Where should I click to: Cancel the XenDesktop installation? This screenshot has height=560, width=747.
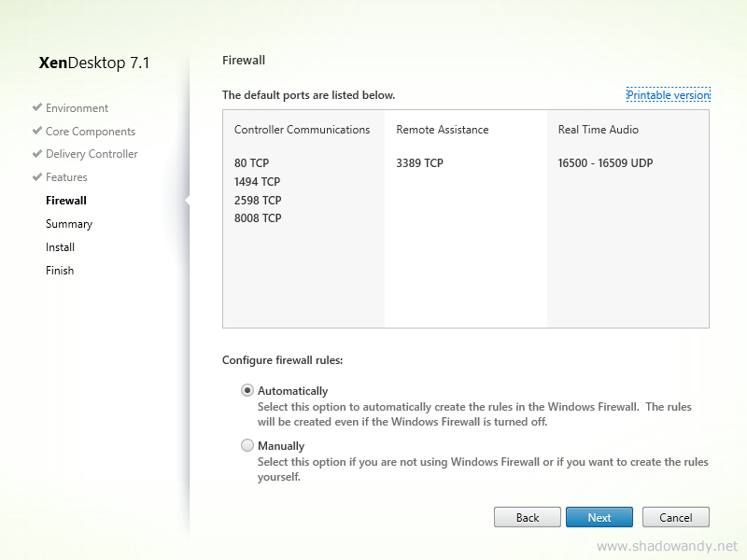pos(675,517)
